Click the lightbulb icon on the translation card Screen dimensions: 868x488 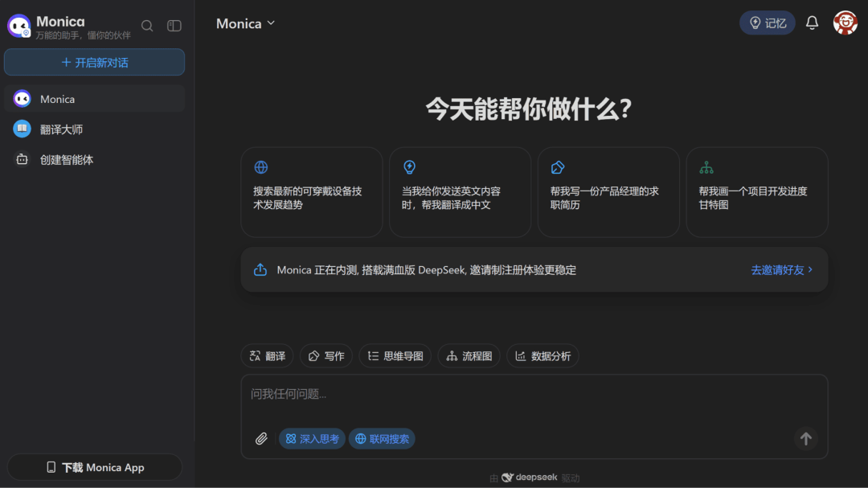point(409,167)
